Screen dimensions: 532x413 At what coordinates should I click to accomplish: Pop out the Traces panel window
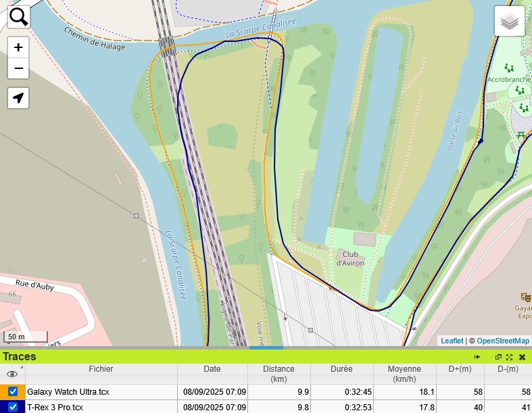(498, 357)
